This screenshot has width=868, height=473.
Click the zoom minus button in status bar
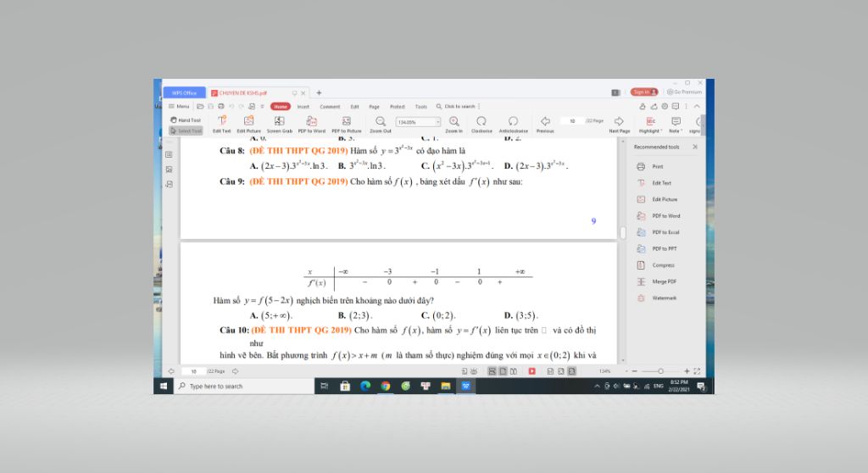pos(634,371)
